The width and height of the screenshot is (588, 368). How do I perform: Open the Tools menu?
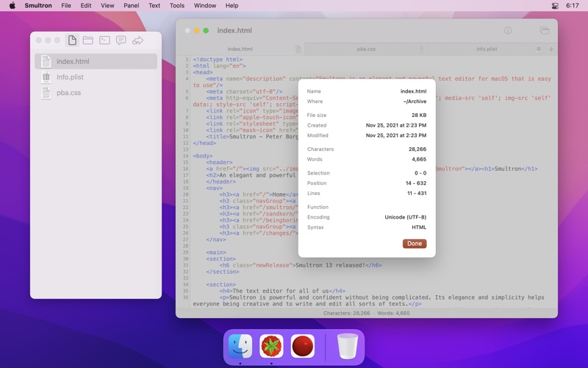coord(177,6)
